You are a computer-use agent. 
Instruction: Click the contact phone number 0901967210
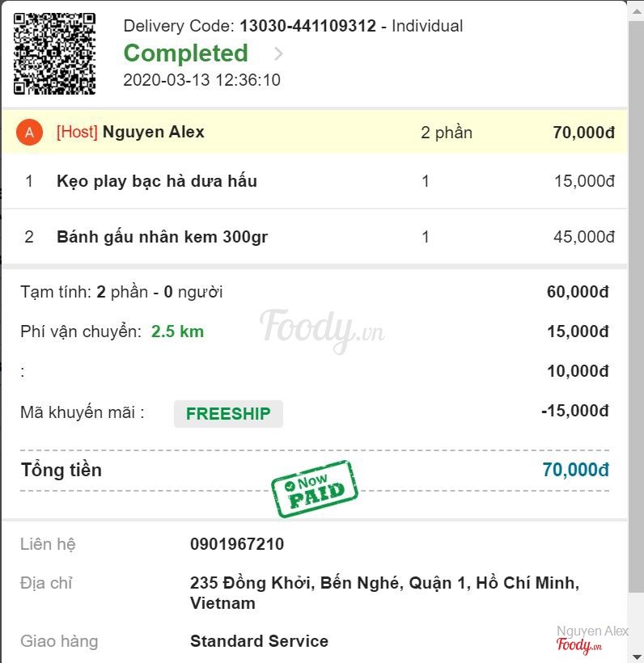pyautogui.click(x=237, y=544)
